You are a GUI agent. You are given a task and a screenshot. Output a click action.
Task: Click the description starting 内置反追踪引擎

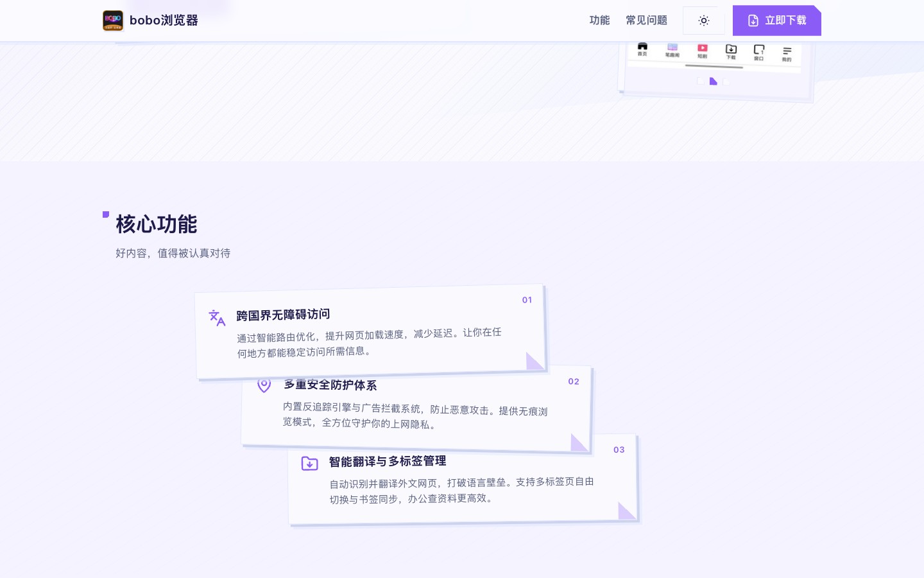click(x=415, y=415)
